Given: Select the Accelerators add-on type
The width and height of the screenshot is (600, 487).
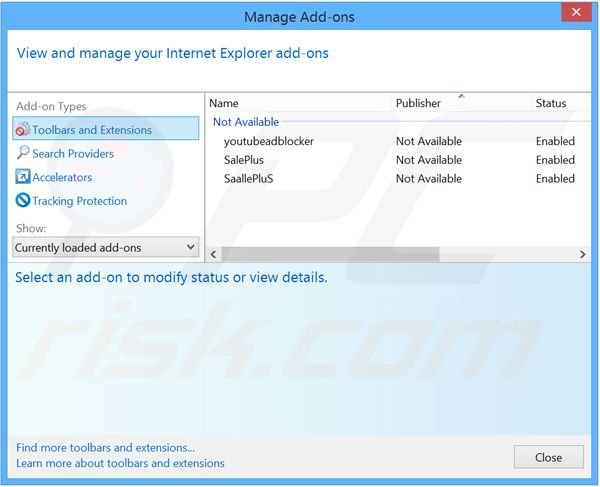Looking at the screenshot, I should [x=62, y=177].
